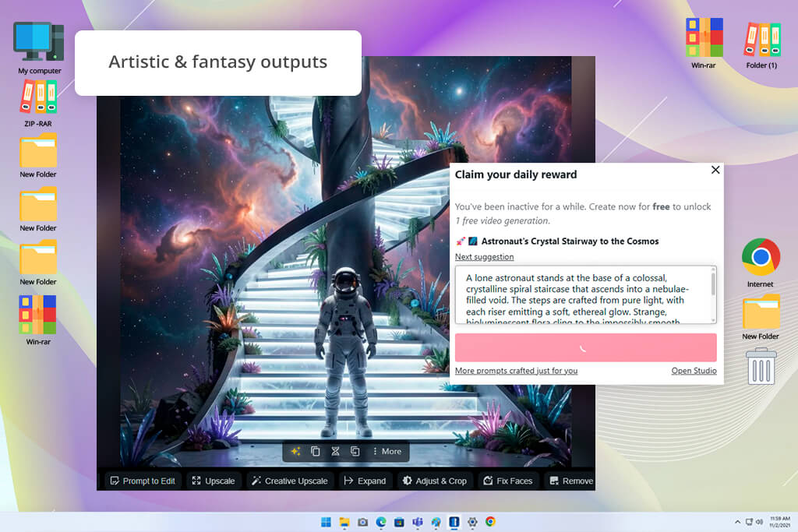This screenshot has height=532, width=798.
Task: Launch Chrome from the taskbar
Action: [x=491, y=522]
